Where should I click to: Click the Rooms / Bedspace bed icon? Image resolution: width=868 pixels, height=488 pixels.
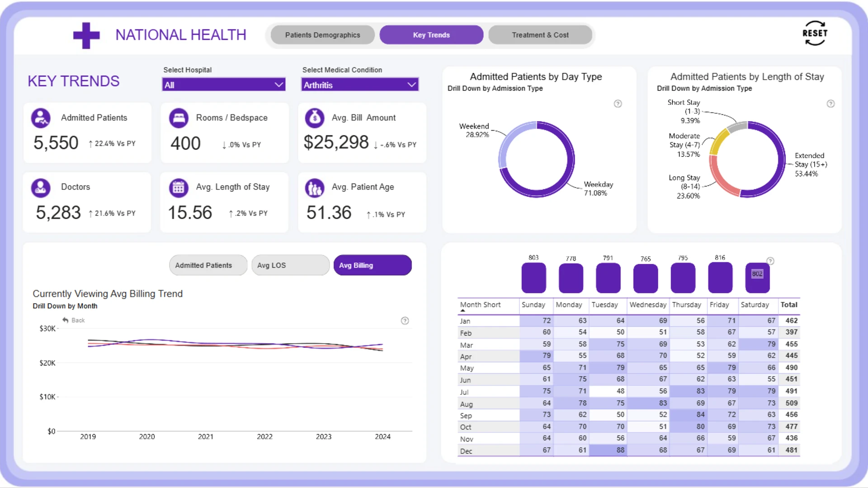pos(179,118)
